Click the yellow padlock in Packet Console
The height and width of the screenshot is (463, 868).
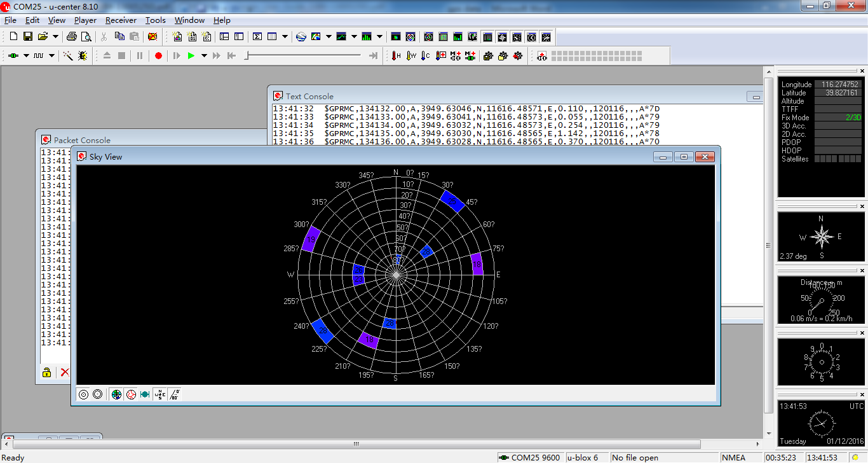pos(46,373)
